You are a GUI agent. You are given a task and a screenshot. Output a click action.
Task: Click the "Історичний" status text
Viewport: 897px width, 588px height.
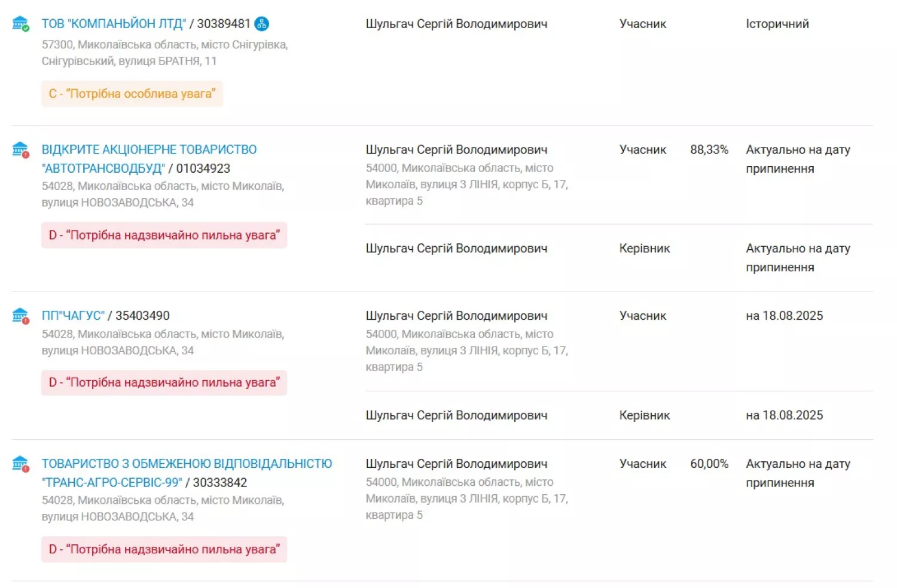(x=777, y=24)
